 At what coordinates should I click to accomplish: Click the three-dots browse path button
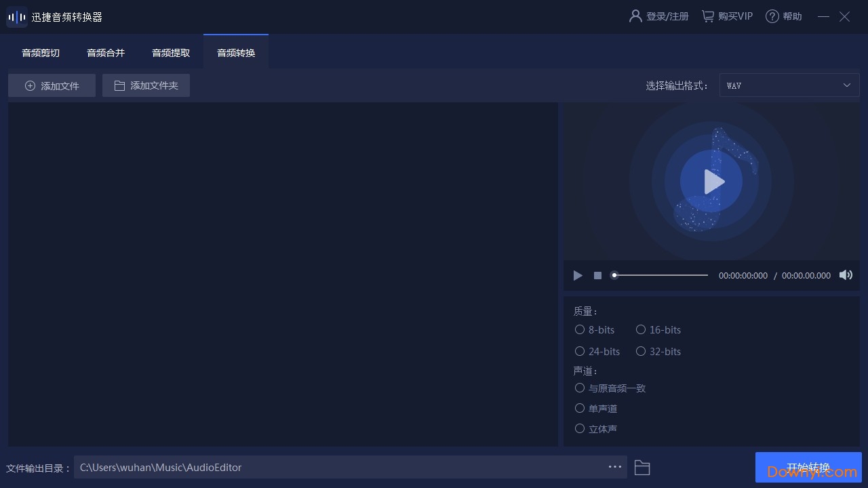point(615,467)
